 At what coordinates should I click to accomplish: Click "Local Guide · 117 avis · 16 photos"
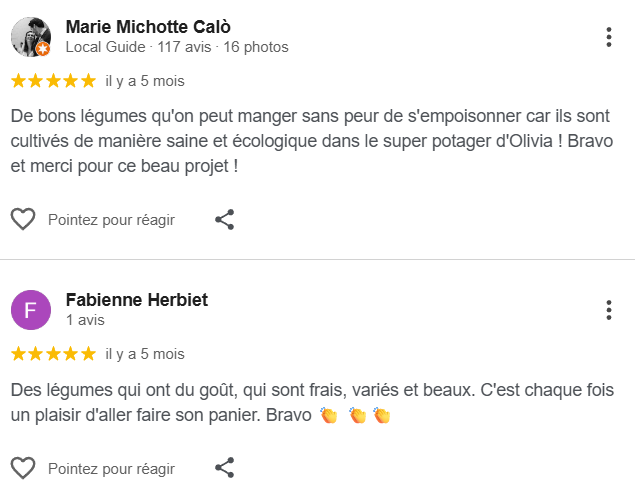pyautogui.click(x=176, y=47)
